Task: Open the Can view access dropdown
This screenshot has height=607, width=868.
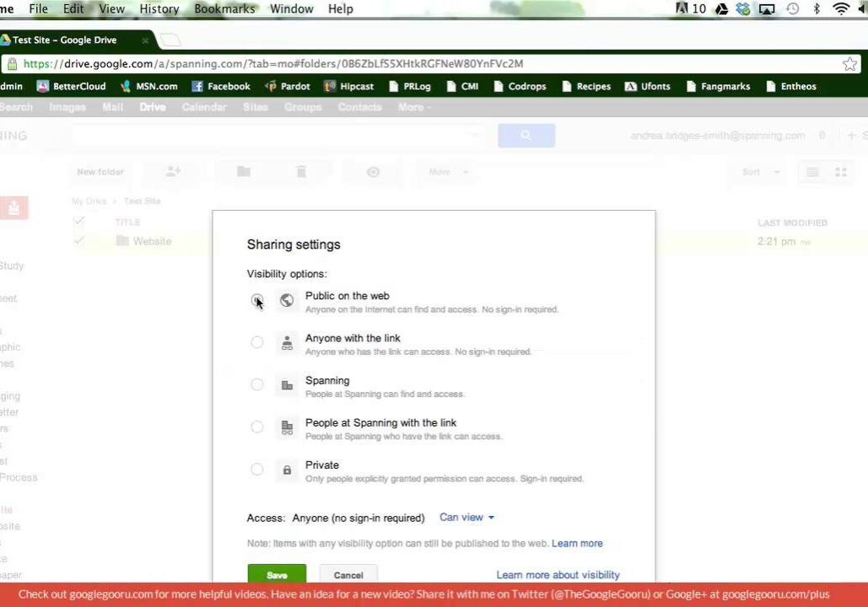Action: (x=466, y=518)
